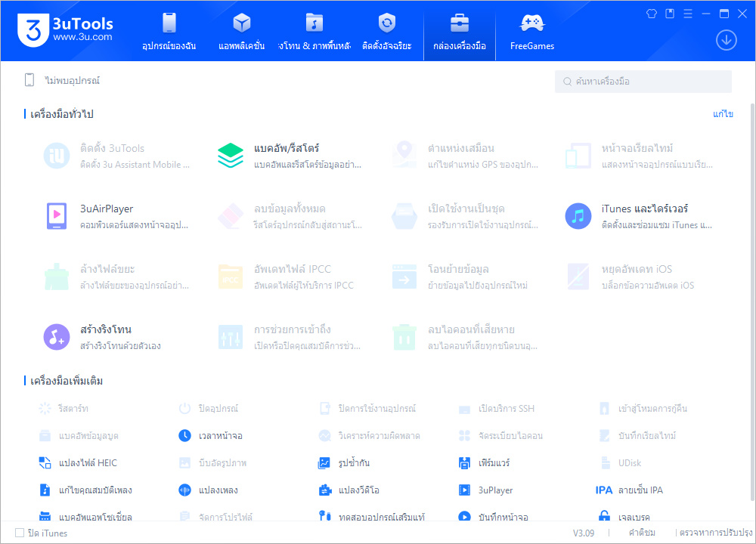Click the skin shirt icon in title bar
Screen dimensions: 756x544
(652, 14)
